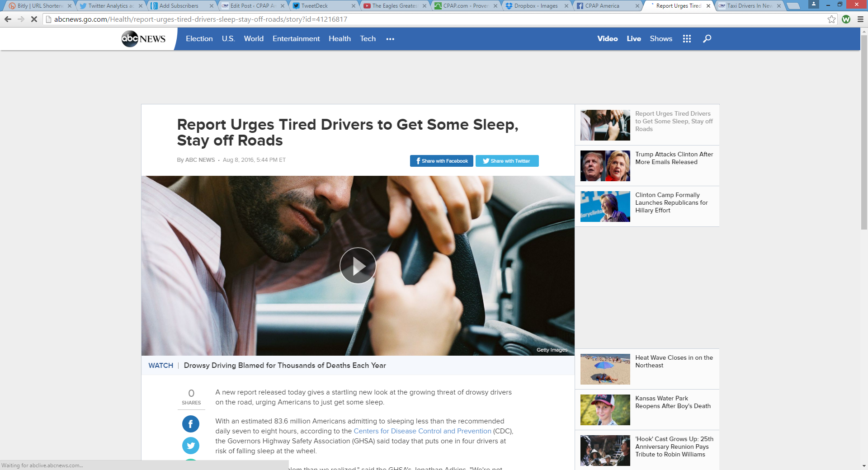868x470 pixels.
Task: Open the Election navigation section
Action: (199, 39)
